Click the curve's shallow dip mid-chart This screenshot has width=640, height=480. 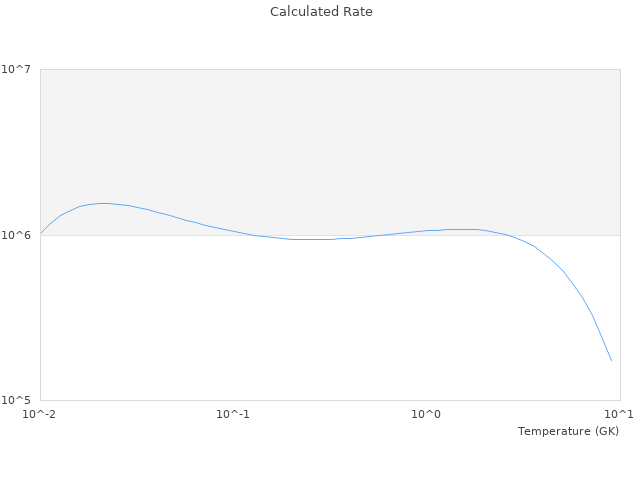(x=310, y=239)
